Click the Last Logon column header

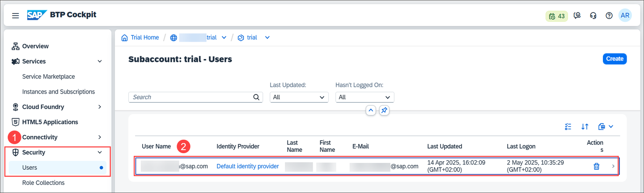coord(521,146)
